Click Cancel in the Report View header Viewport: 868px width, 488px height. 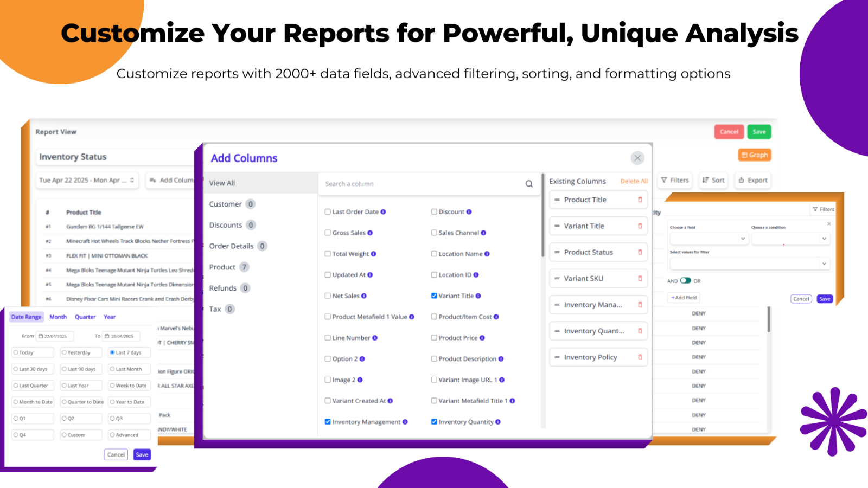click(729, 132)
